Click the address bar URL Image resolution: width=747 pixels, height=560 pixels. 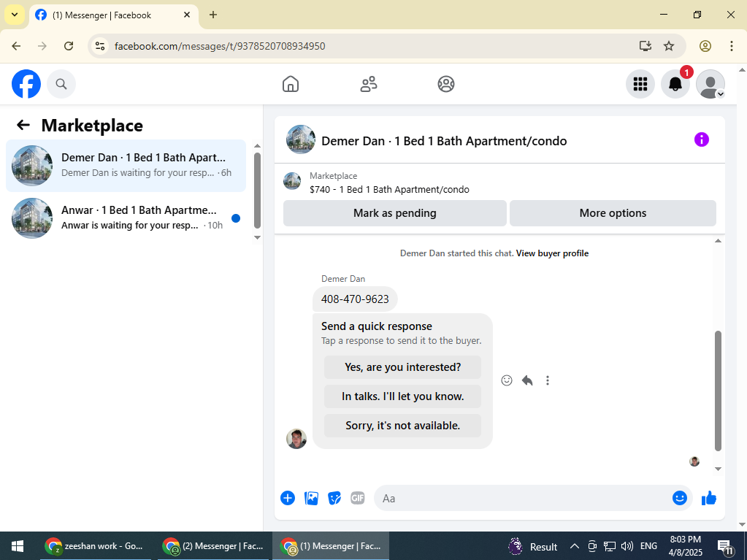(x=220, y=46)
